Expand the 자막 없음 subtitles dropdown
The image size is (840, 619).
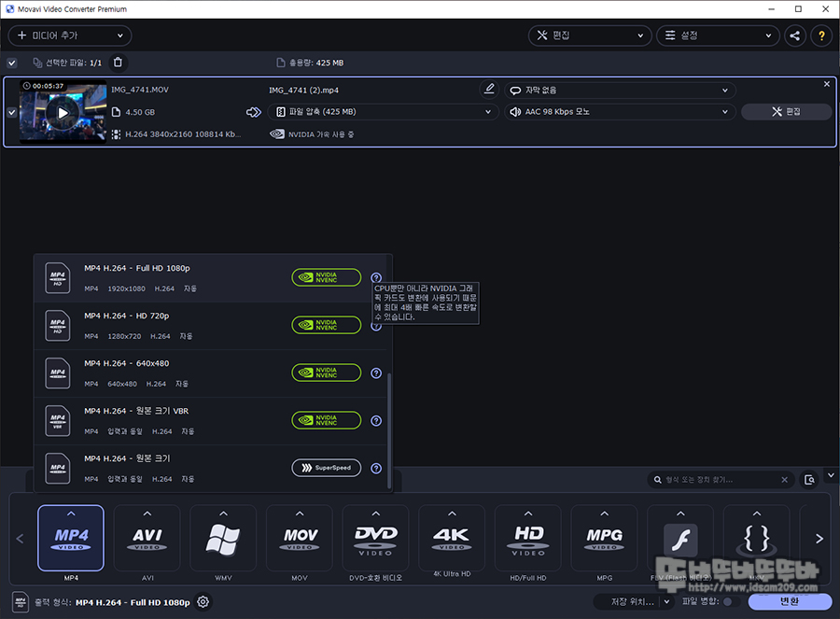[x=620, y=90]
